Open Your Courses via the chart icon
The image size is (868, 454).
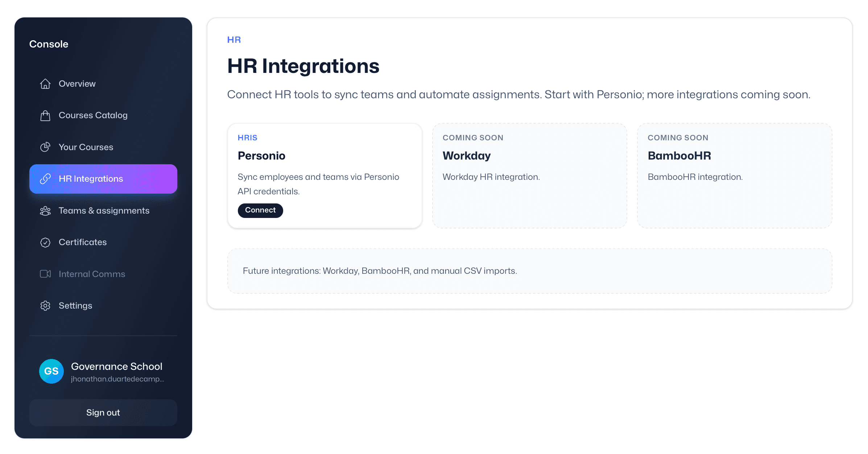tap(45, 147)
